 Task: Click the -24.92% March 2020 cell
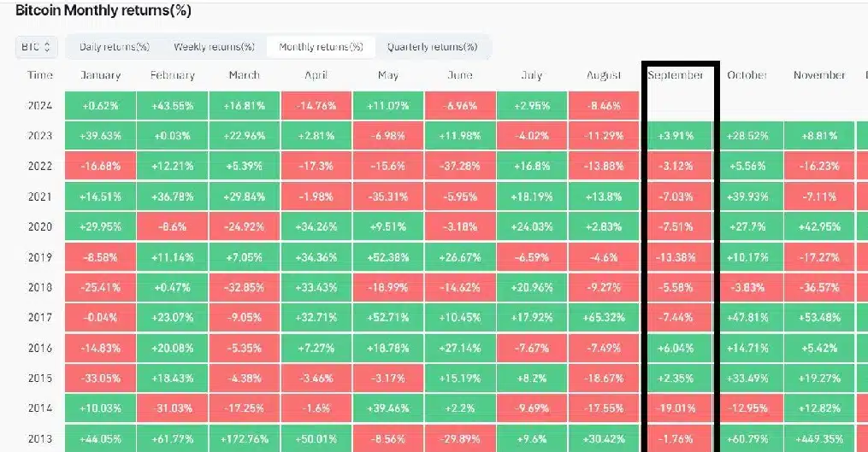coord(244,226)
